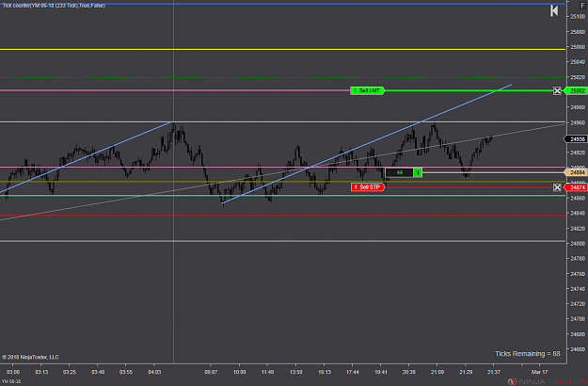Cancel the Sell STP order with its X
The width and height of the screenshot is (588, 386).
click(557, 187)
